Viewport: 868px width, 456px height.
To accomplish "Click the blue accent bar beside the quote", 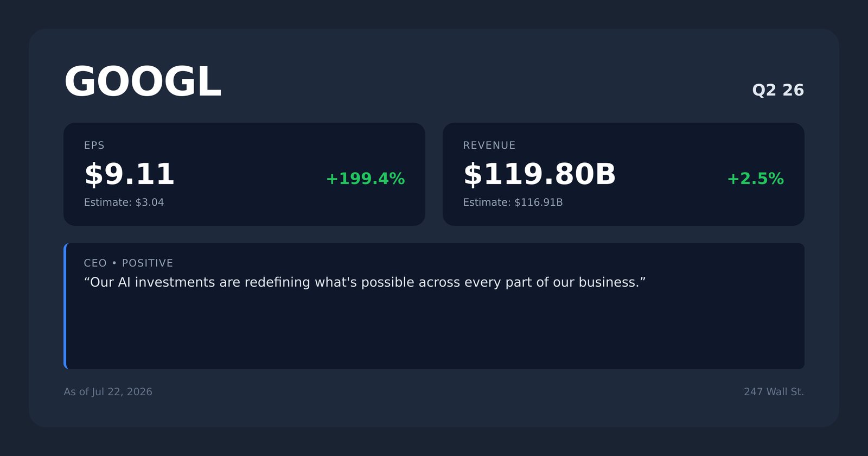I will (x=65, y=306).
